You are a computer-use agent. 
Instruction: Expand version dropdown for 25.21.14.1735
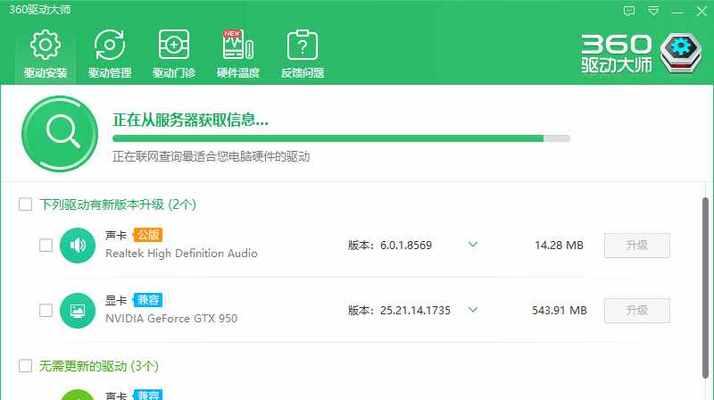473,310
